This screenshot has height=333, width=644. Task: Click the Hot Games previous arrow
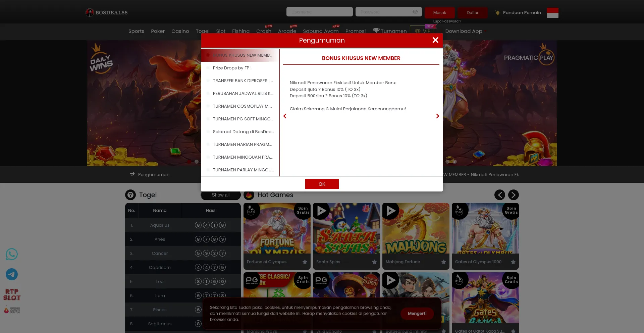[x=499, y=195]
